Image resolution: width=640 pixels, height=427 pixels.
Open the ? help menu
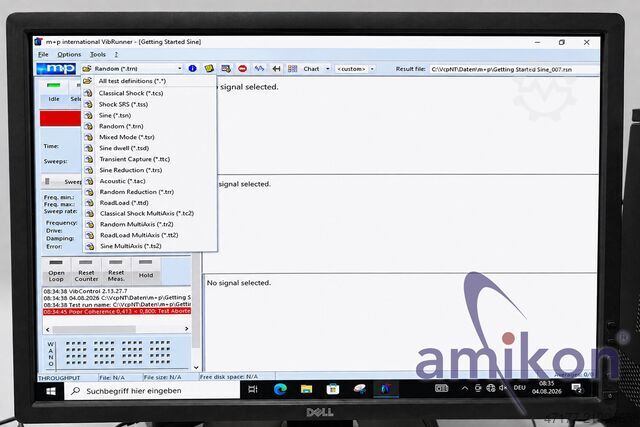(x=116, y=54)
